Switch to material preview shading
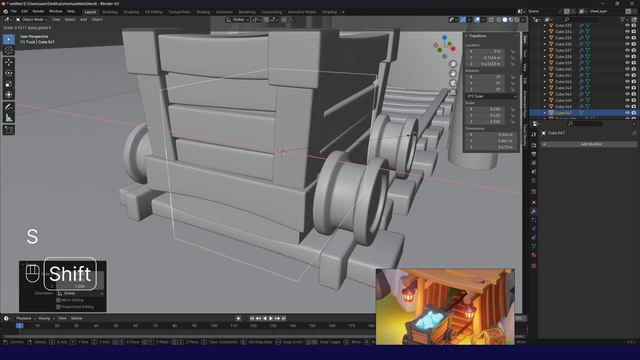640x360 pixels. click(x=511, y=20)
